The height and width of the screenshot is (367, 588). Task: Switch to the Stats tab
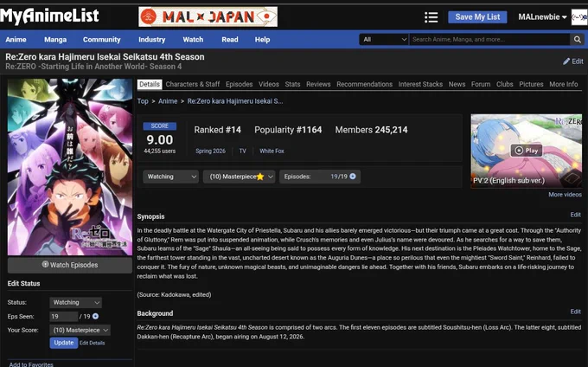[x=292, y=84]
